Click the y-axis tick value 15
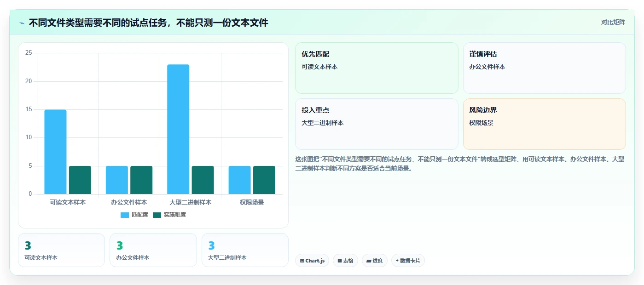644x285 pixels. [x=29, y=109]
